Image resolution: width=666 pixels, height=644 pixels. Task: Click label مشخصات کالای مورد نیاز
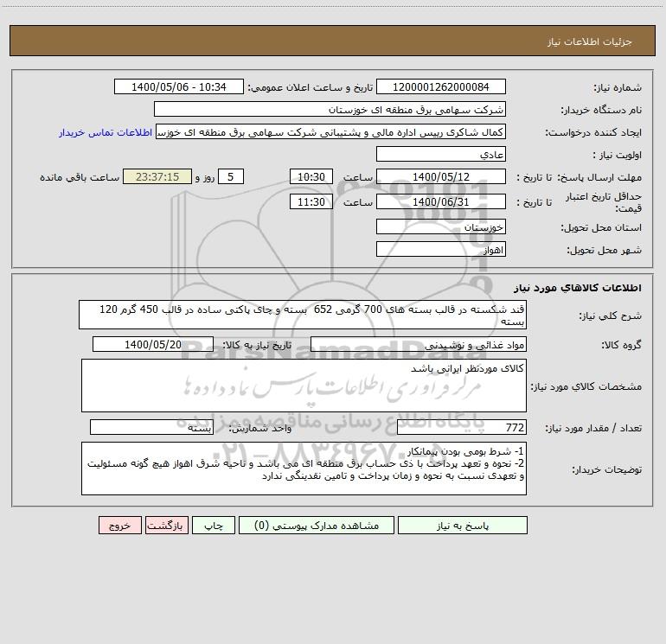coord(586,386)
